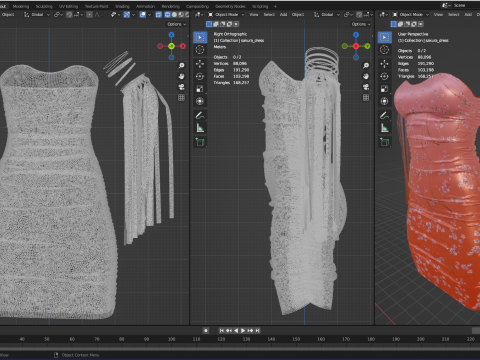Open Object Mode dropdown in middle viewport

click(226, 15)
